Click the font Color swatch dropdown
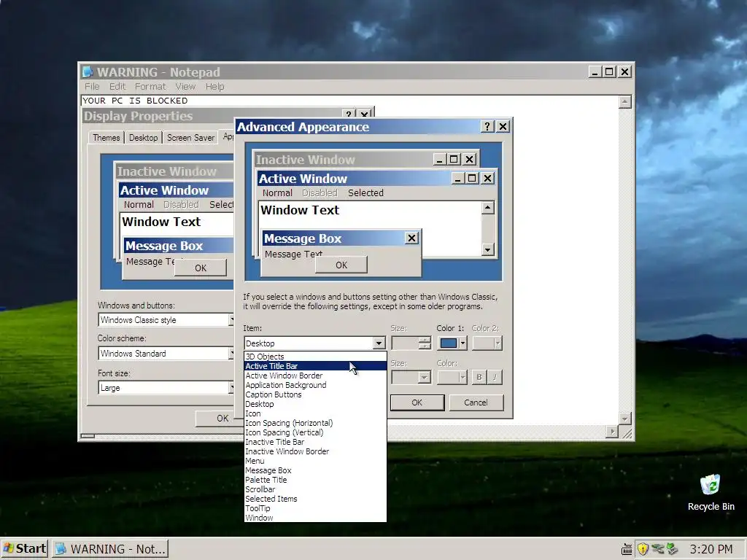Screen dimensions: 747x560 click(x=452, y=378)
